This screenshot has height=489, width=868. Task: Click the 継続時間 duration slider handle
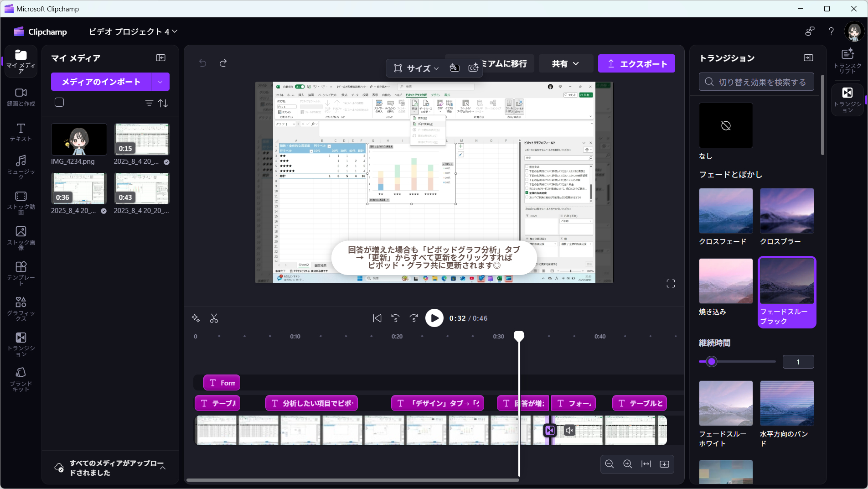[x=712, y=362]
